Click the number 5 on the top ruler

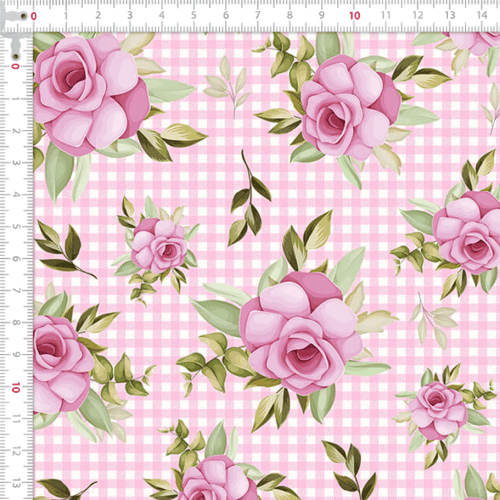pyautogui.click(x=194, y=15)
